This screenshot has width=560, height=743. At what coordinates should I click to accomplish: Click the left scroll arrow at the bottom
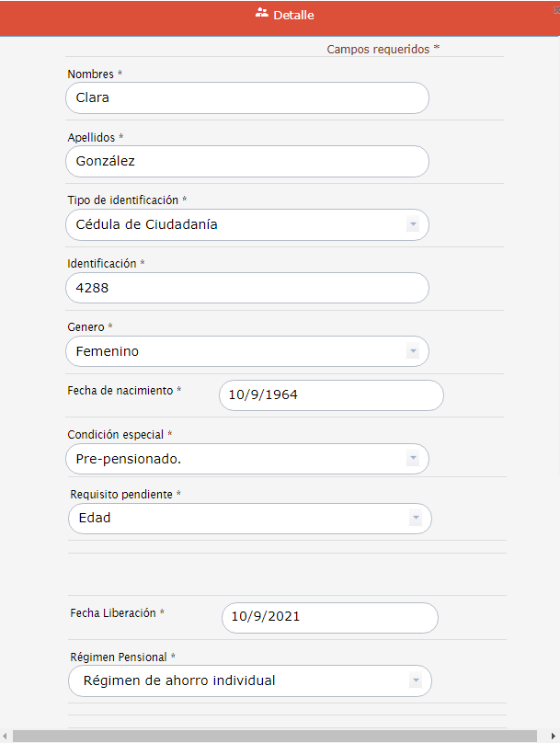point(5,736)
